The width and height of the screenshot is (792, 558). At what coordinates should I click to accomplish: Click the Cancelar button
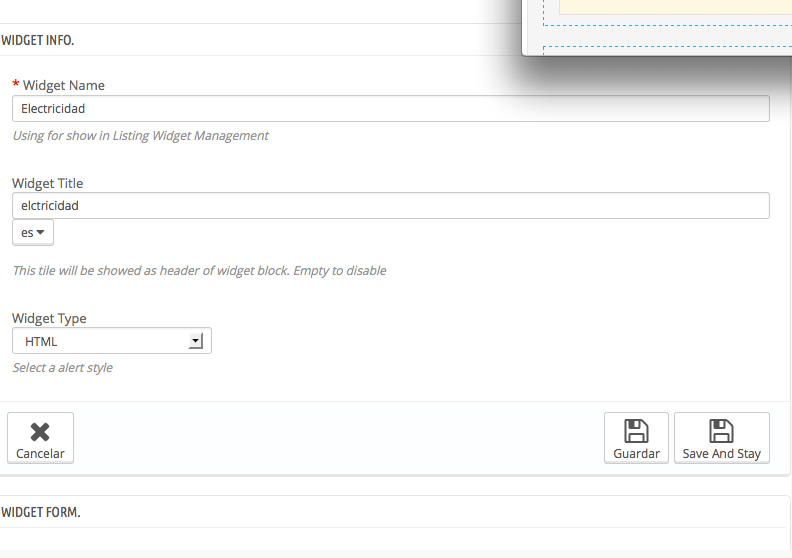pos(40,438)
